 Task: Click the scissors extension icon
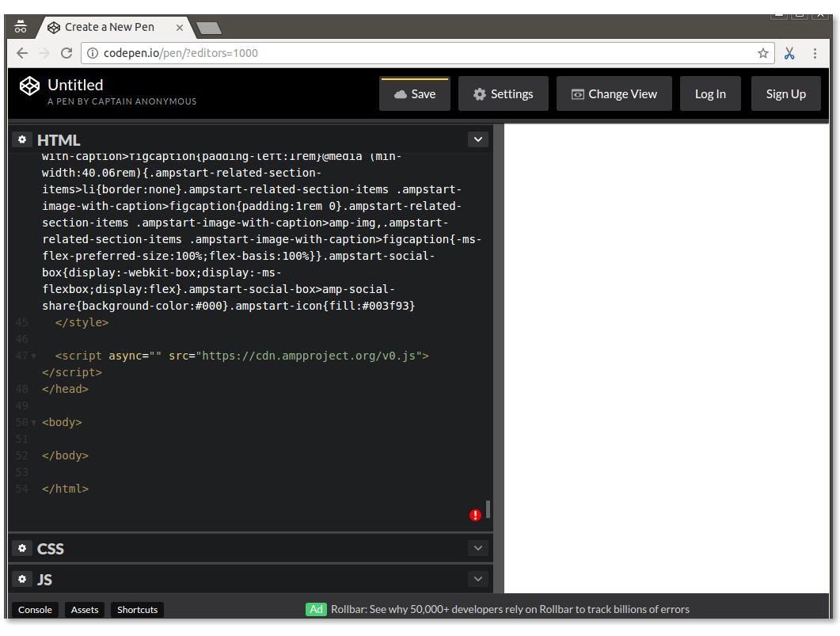point(789,53)
